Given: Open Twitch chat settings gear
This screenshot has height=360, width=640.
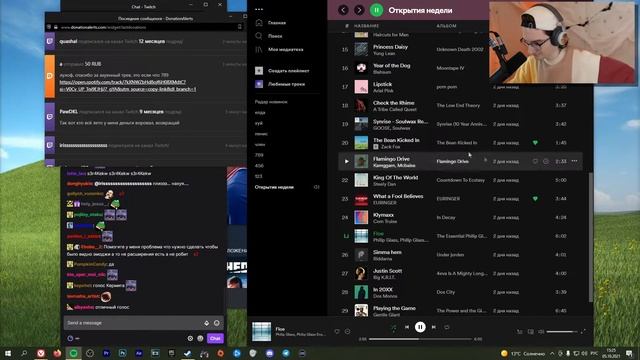Looking at the screenshot, I should (x=190, y=338).
